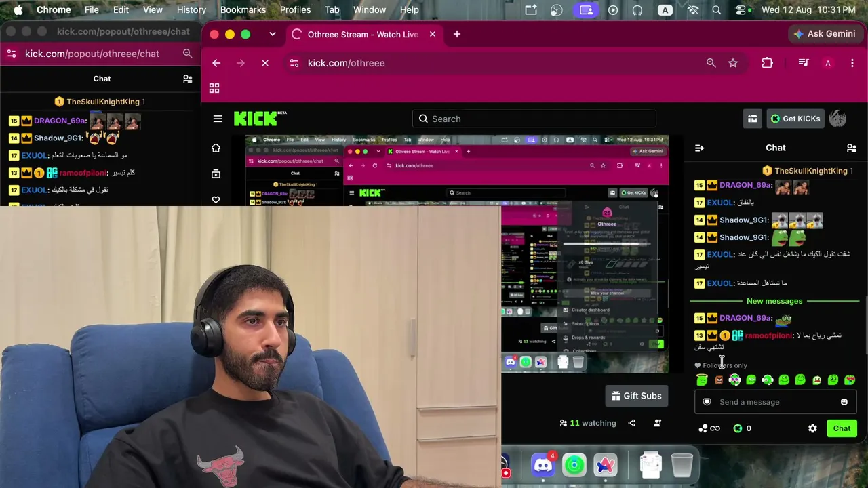
Task: Click the user icon next to share
Action: [x=657, y=423]
